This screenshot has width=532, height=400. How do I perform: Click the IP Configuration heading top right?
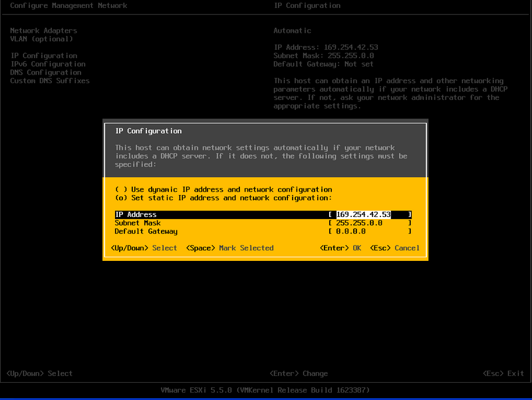(307, 5)
